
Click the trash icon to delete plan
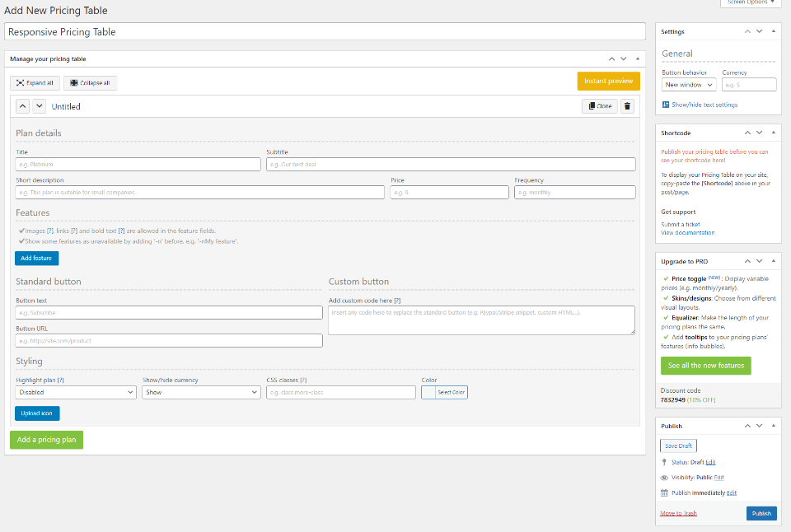[627, 106]
